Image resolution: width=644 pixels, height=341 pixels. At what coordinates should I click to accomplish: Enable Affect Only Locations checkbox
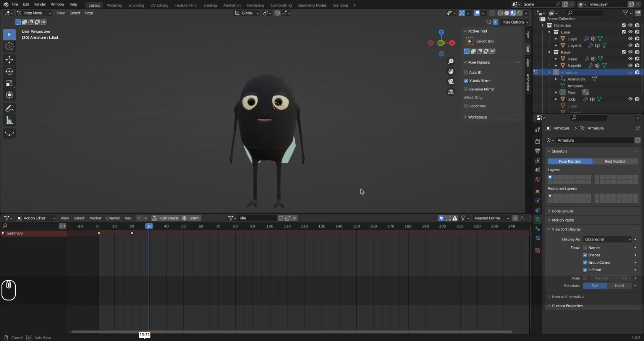tap(466, 106)
